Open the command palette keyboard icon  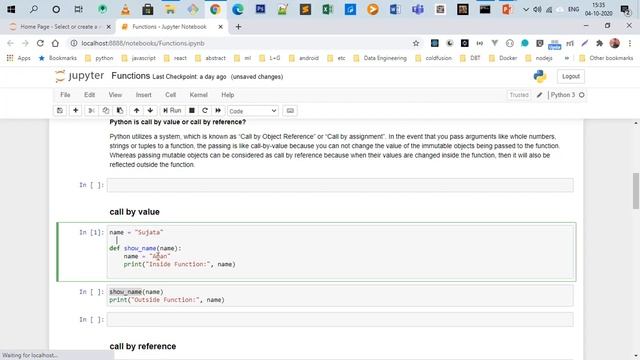[x=290, y=111]
